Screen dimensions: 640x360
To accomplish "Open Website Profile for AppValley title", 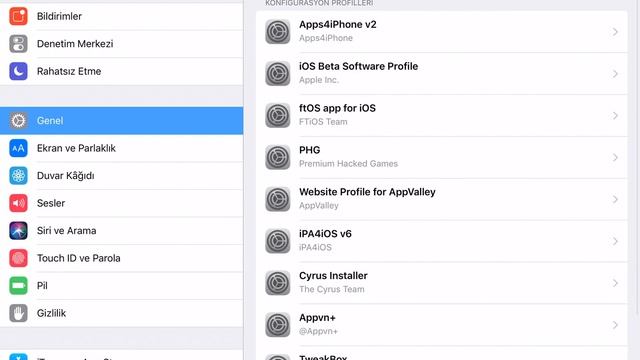I will pos(367,192).
